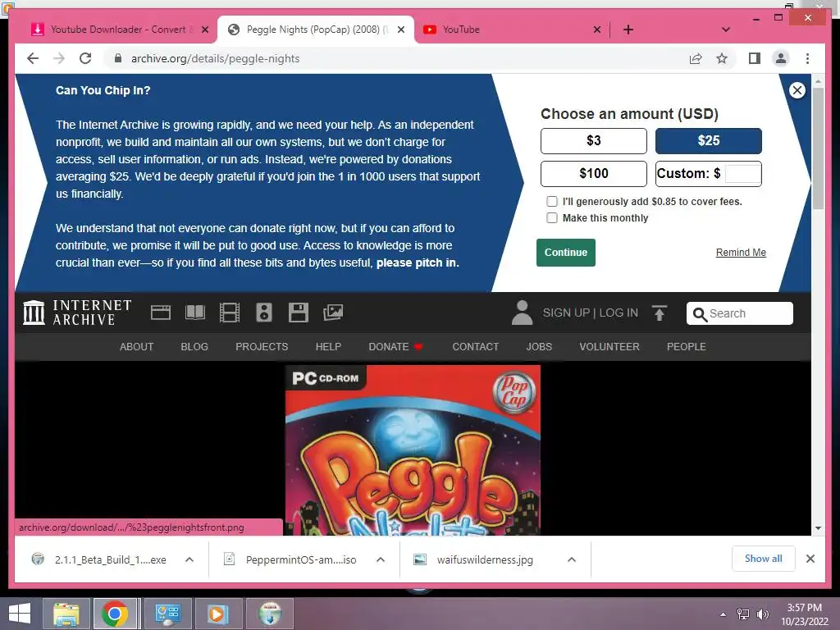Open the Images icon
Screen dimensions: 840x630
(333, 313)
